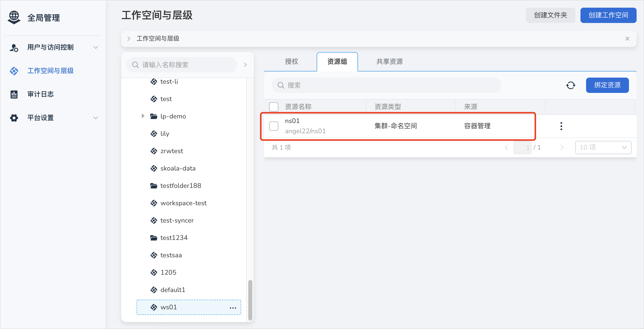The height and width of the screenshot is (329, 644).
Task: Click the skoala-data workspace icon
Action: 154,168
